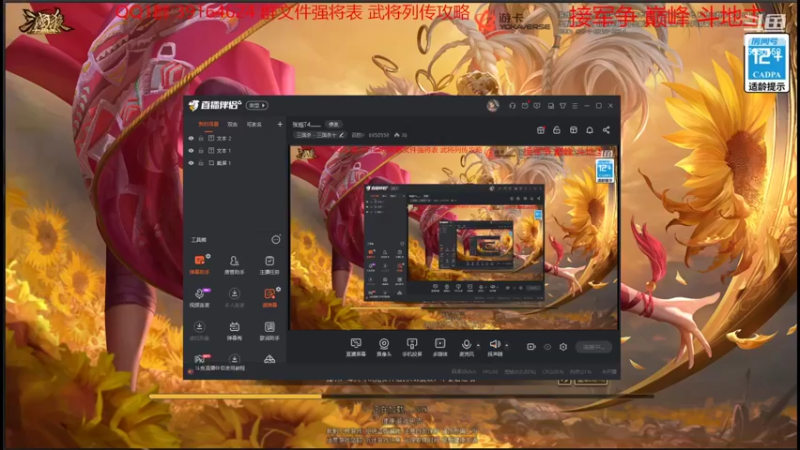
Task: Open the gift box icon above preview
Action: 541,130
